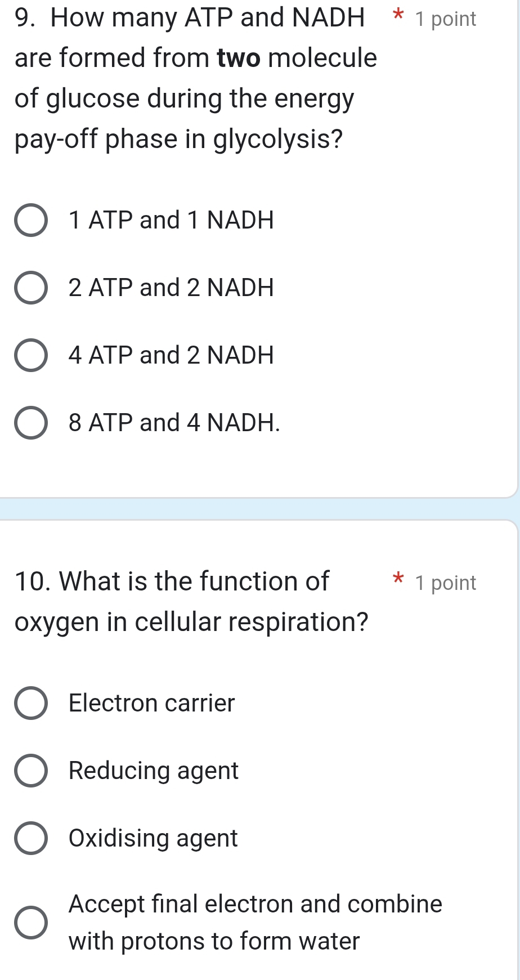Select the "1 ATP and 1 NADH" option

(x=32, y=221)
